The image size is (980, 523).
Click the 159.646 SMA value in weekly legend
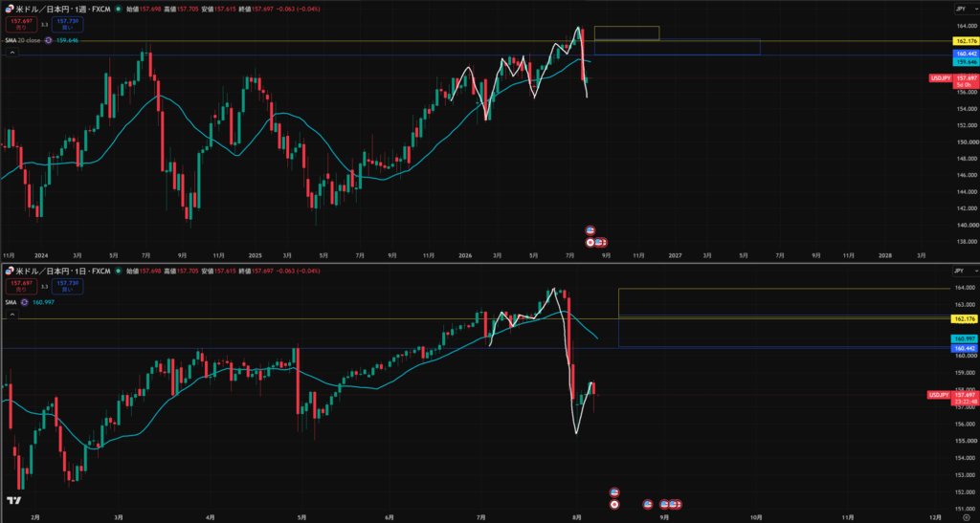point(68,40)
